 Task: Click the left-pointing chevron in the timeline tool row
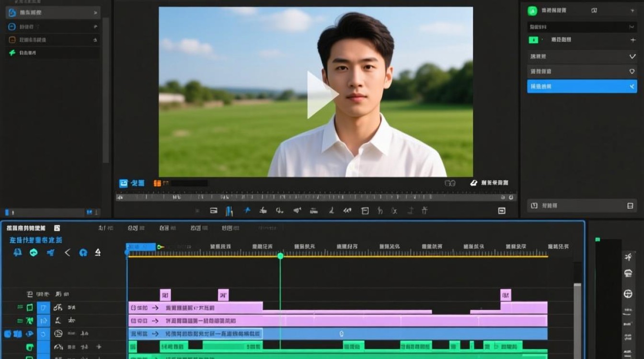[x=67, y=252]
